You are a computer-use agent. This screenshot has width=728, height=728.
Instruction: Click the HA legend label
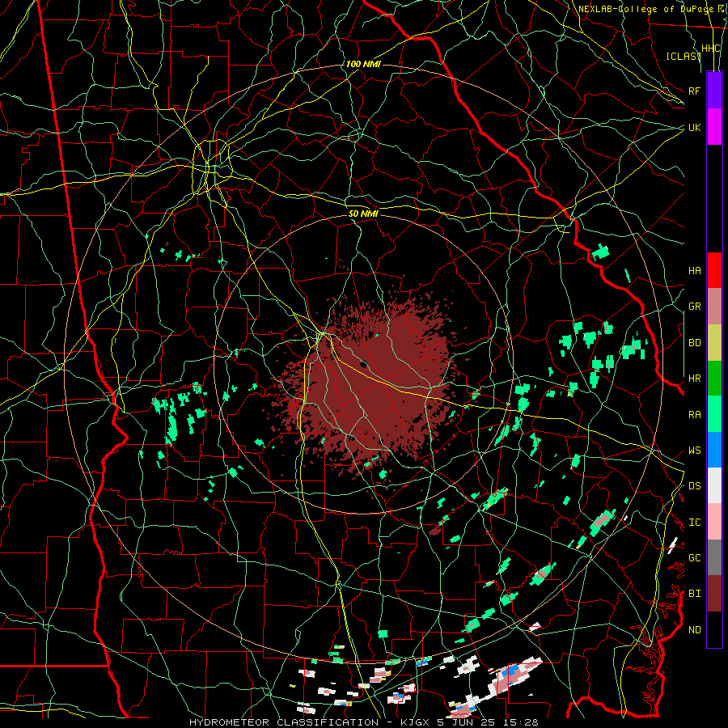(694, 270)
